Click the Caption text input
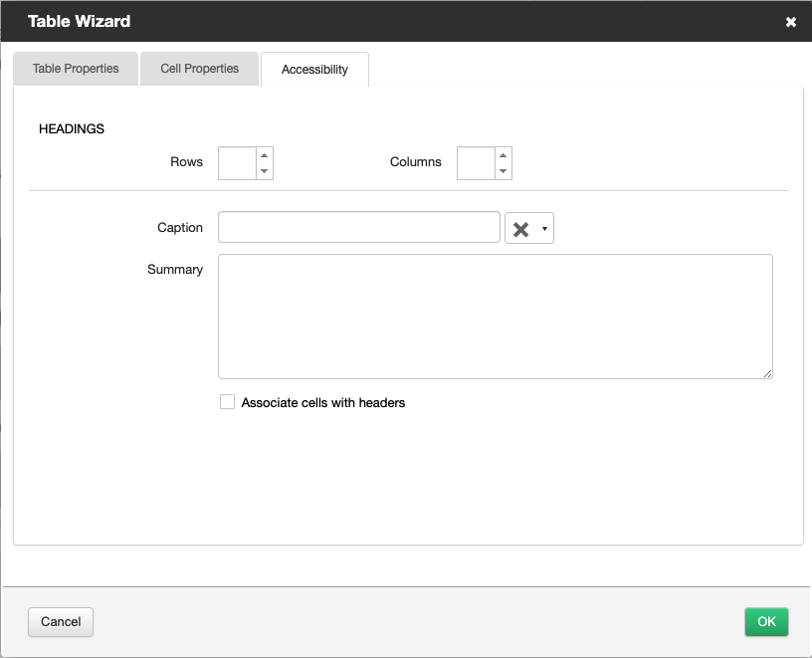The height and width of the screenshot is (658, 812). (x=358, y=227)
